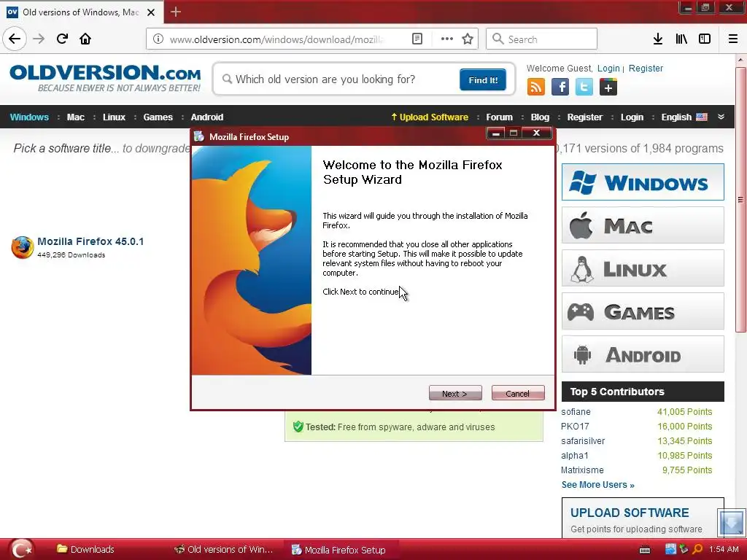Screen dimensions: 747x560
Task: Click Register link near Welcome Guest
Action: [646, 68]
